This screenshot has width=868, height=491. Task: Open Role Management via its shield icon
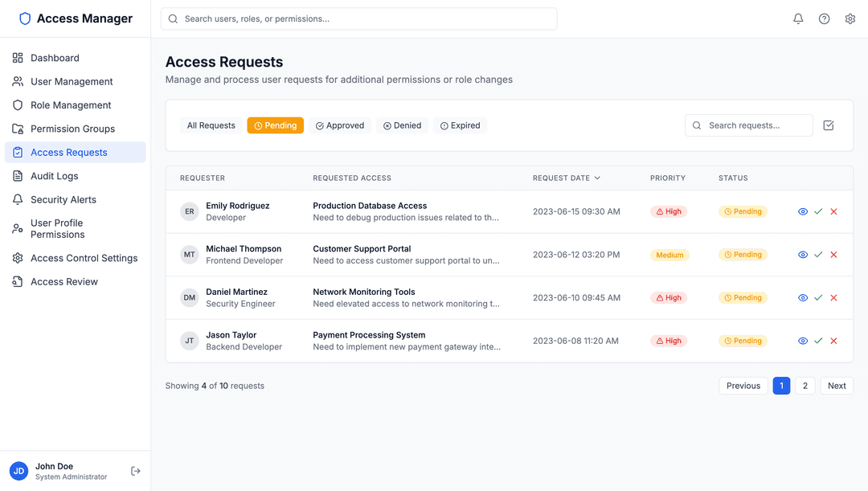pos(18,104)
